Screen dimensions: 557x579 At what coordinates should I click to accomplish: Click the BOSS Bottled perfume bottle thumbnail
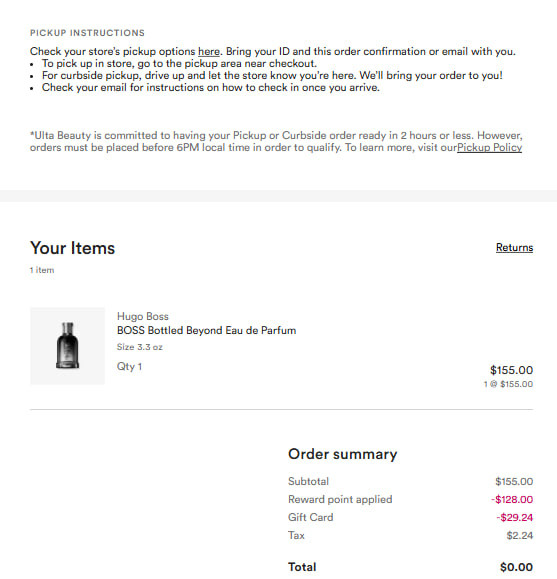click(x=68, y=346)
